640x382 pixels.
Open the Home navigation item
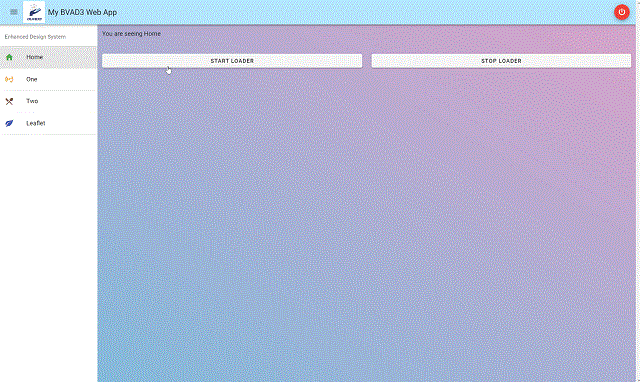49,57
